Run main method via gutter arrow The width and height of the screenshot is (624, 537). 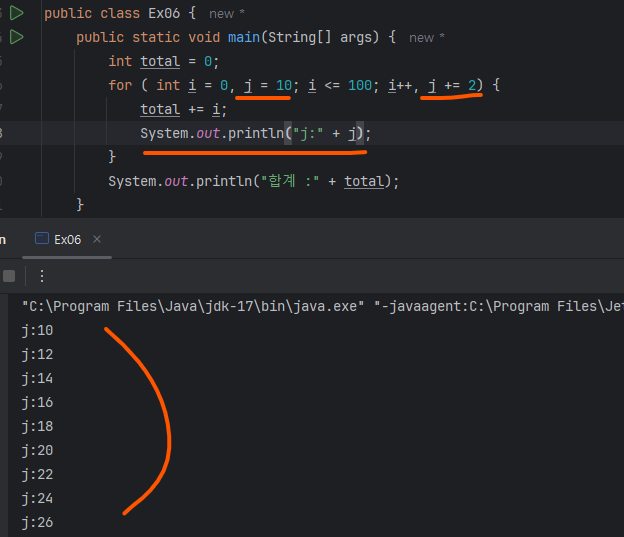click(x=16, y=37)
